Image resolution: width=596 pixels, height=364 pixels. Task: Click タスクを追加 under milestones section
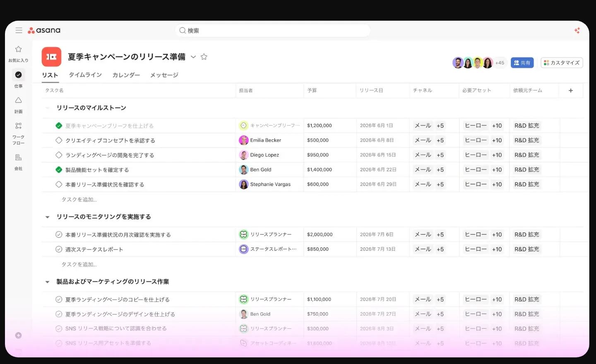pos(79,199)
